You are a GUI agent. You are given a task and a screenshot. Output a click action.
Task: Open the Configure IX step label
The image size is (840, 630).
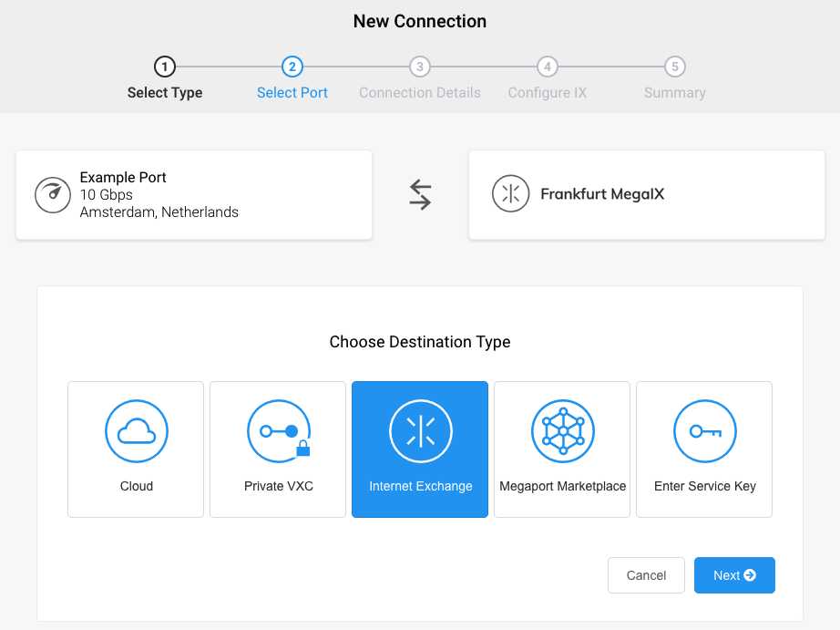click(x=548, y=93)
